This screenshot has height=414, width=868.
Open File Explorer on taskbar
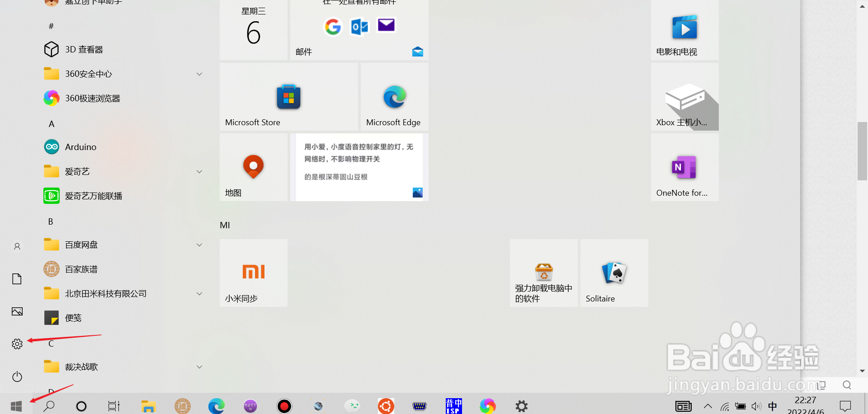point(148,406)
